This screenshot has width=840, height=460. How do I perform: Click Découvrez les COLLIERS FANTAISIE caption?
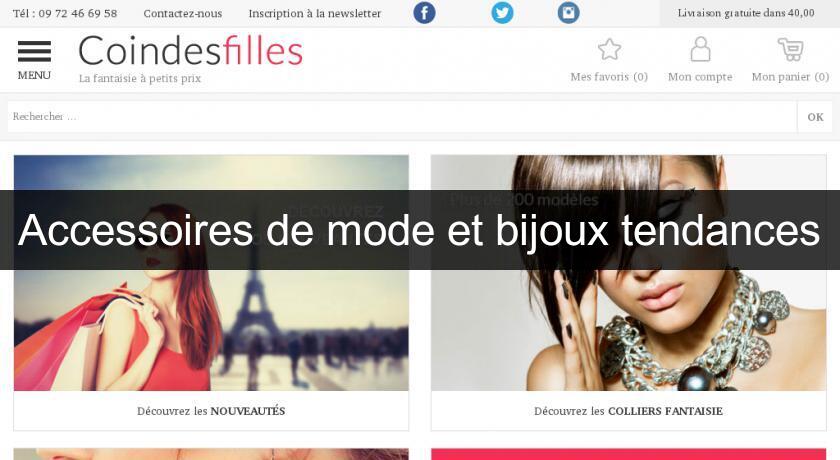tap(628, 411)
